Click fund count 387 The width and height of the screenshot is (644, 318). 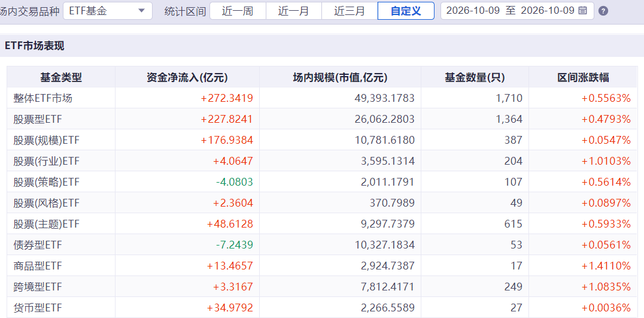514,140
